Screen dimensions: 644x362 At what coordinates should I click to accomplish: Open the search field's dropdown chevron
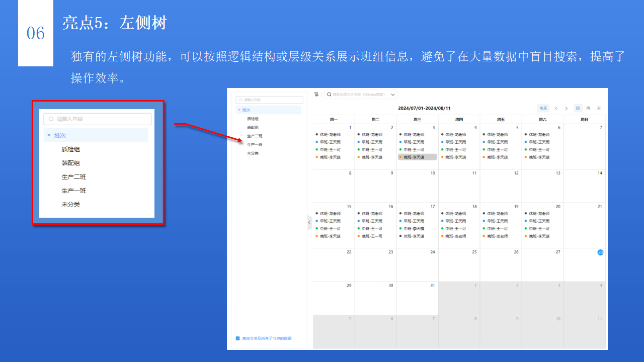[392, 94]
